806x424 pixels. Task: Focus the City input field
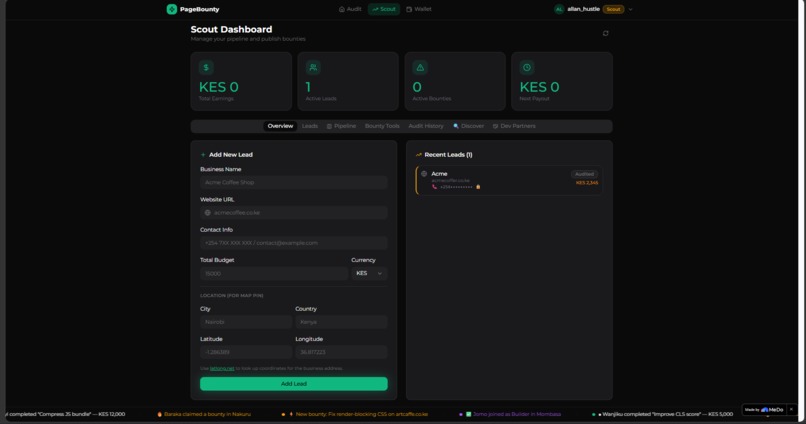(246, 322)
